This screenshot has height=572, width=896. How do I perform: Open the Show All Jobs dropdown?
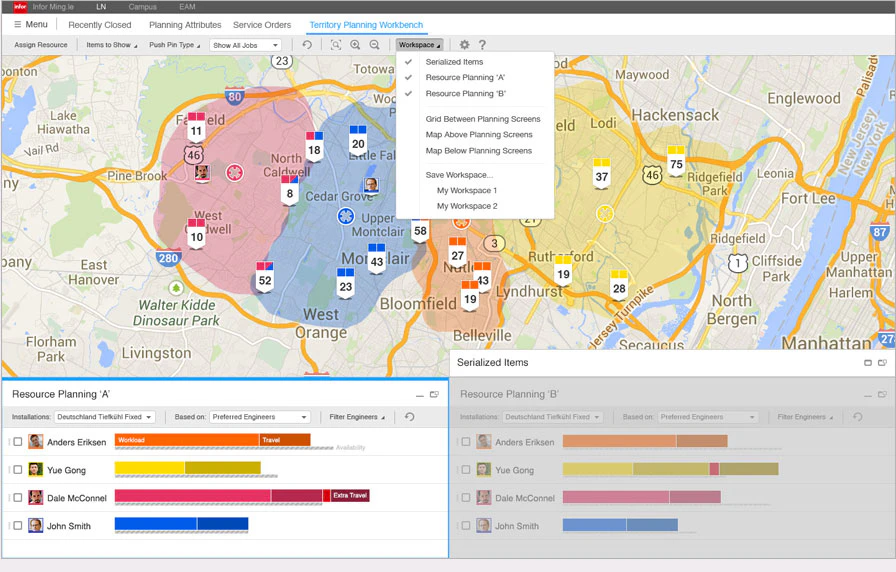pyautogui.click(x=245, y=45)
